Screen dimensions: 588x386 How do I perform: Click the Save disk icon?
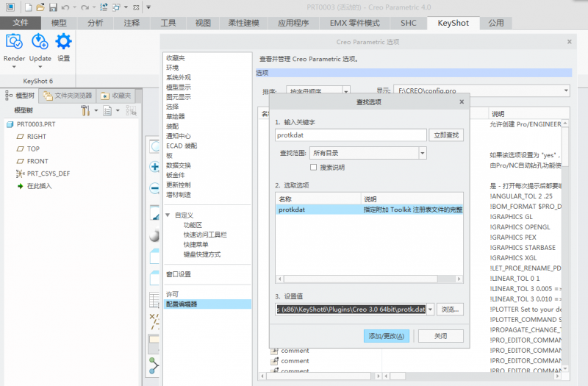pos(53,7)
